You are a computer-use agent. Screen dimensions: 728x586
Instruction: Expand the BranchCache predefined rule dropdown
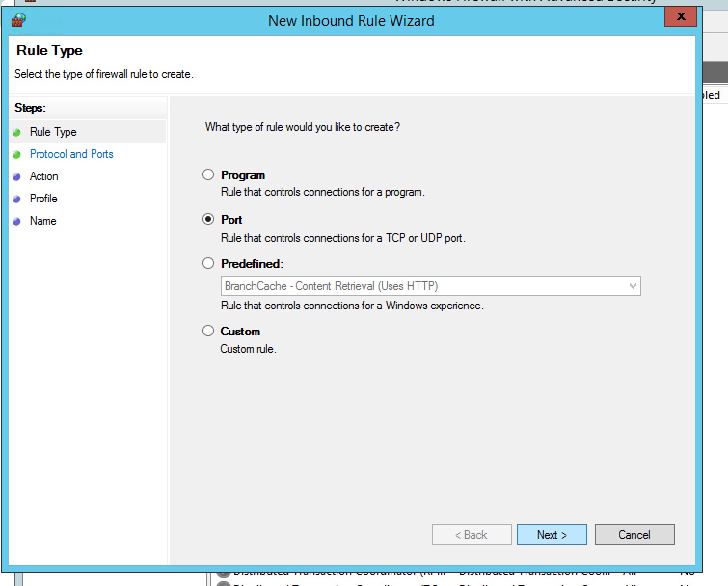pos(633,286)
